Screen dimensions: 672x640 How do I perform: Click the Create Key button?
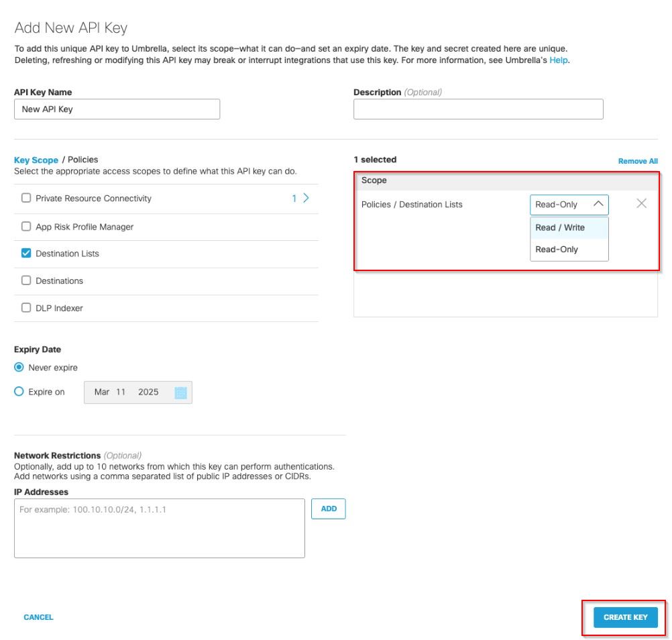(x=625, y=617)
